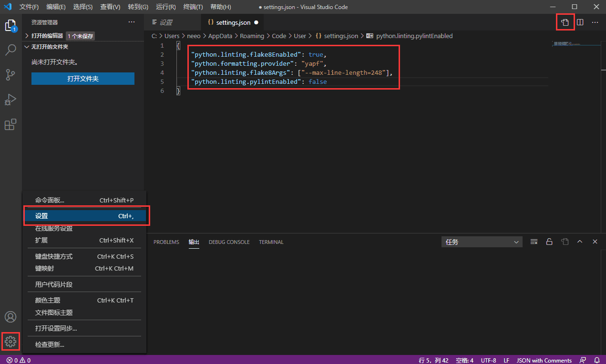Clear the output using the list icon

click(x=534, y=242)
